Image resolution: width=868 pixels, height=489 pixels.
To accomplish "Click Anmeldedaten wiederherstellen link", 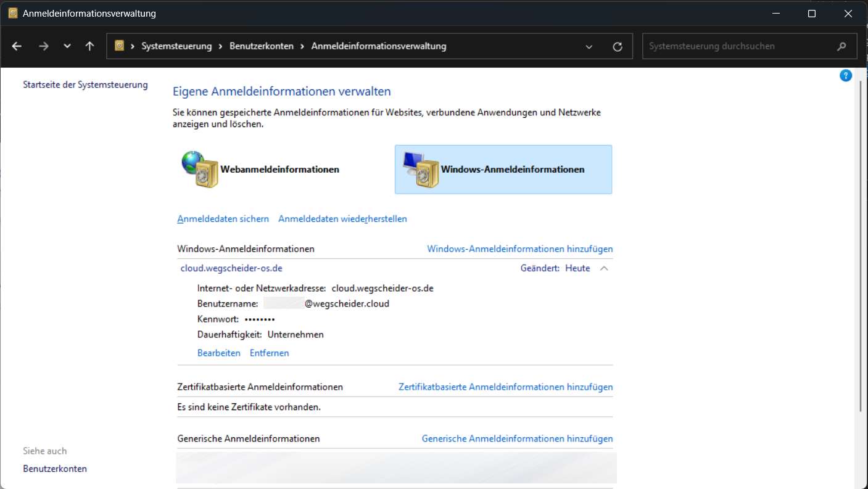I will pos(342,219).
